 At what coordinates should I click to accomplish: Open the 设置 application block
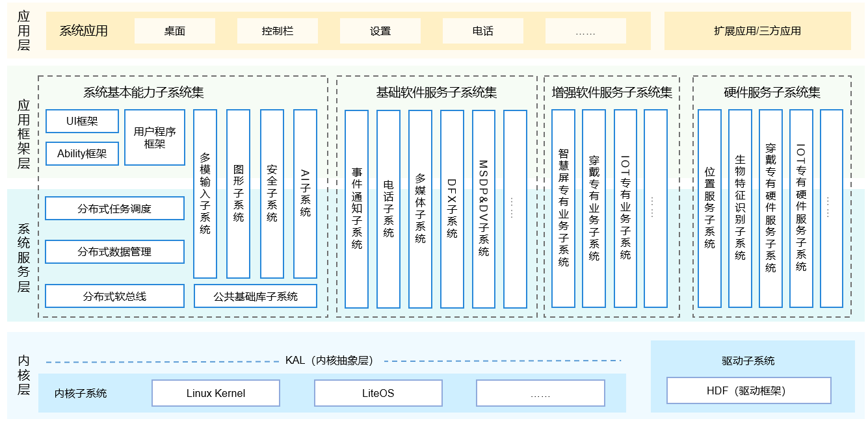379,30
